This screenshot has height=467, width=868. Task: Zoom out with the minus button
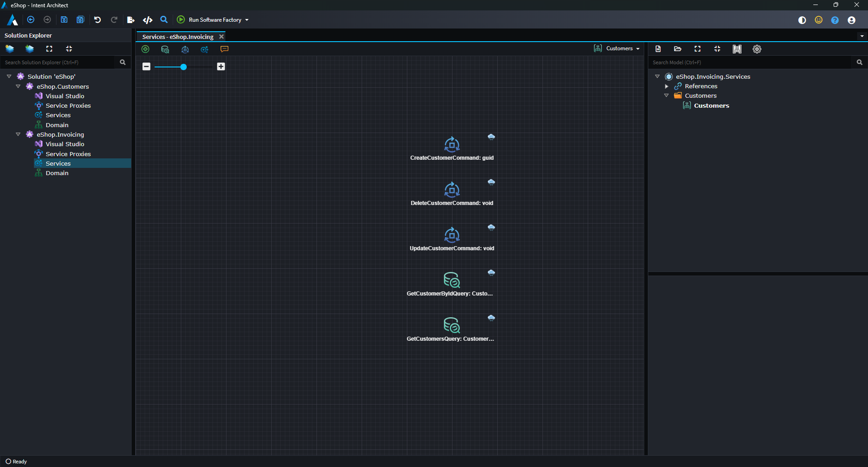click(x=146, y=67)
